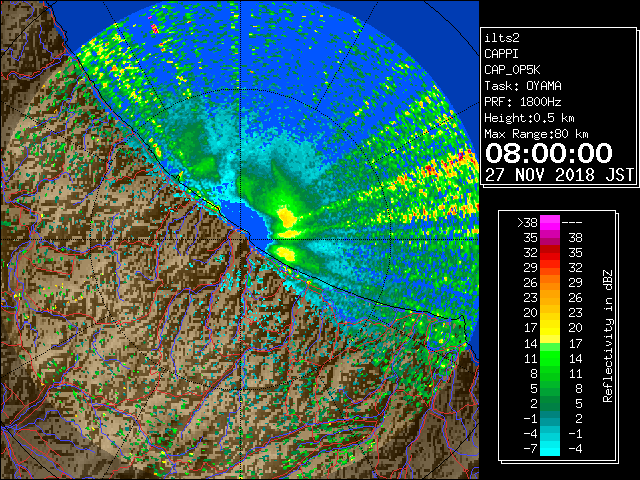Click the magenta >38 dBZ legend swatch
This screenshot has width=640, height=480.
550,222
